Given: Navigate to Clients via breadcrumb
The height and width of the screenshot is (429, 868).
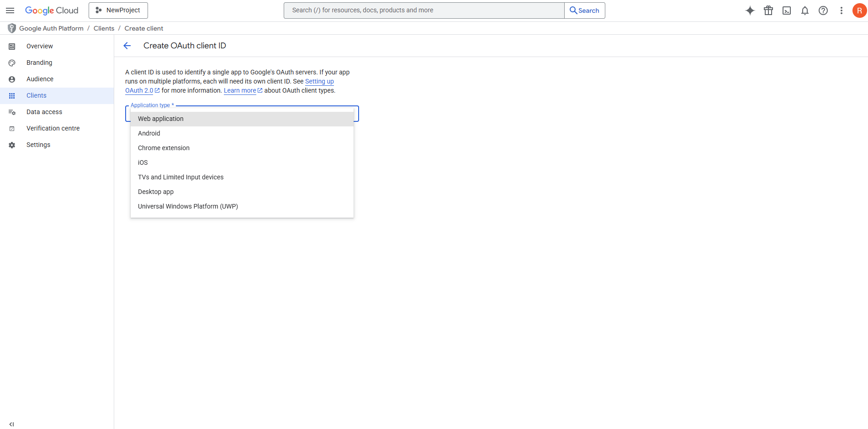Looking at the screenshot, I should click(x=104, y=28).
